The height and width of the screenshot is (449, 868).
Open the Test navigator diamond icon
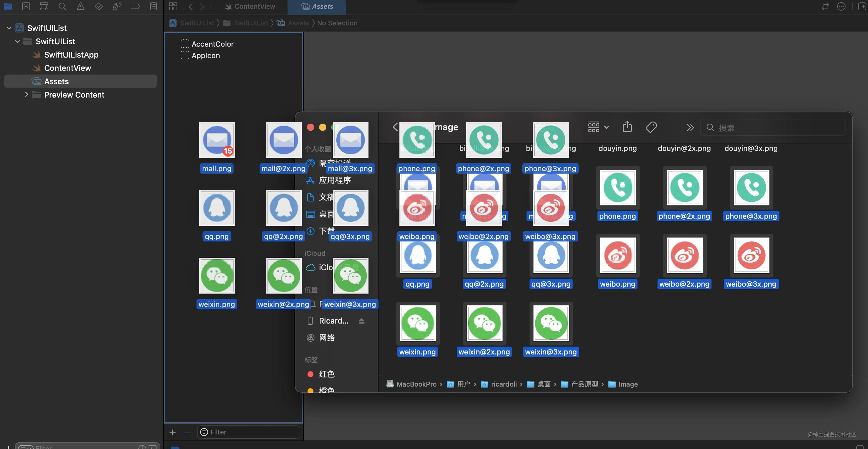pyautogui.click(x=99, y=6)
